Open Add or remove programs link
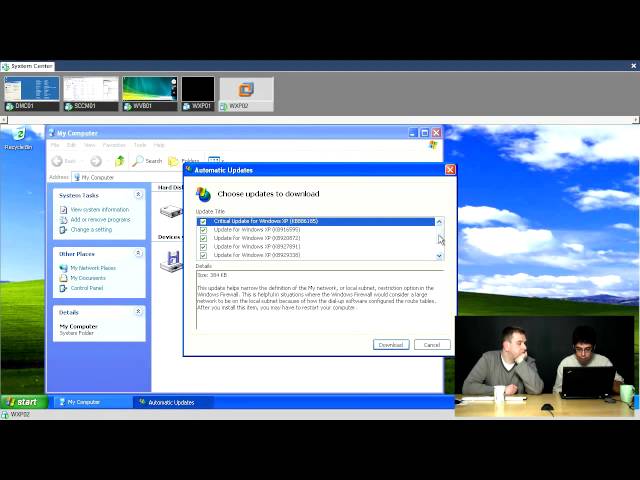Viewport: 640px width, 480px height. tap(100, 220)
